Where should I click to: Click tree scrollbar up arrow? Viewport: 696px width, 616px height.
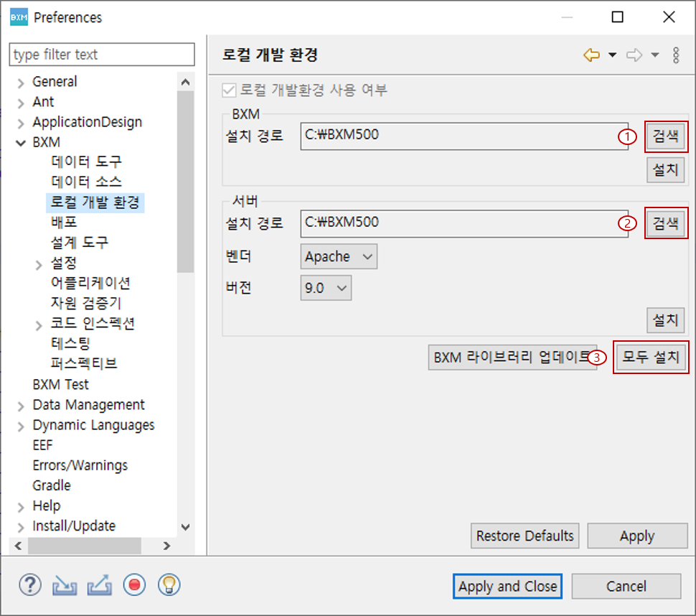tap(186, 82)
